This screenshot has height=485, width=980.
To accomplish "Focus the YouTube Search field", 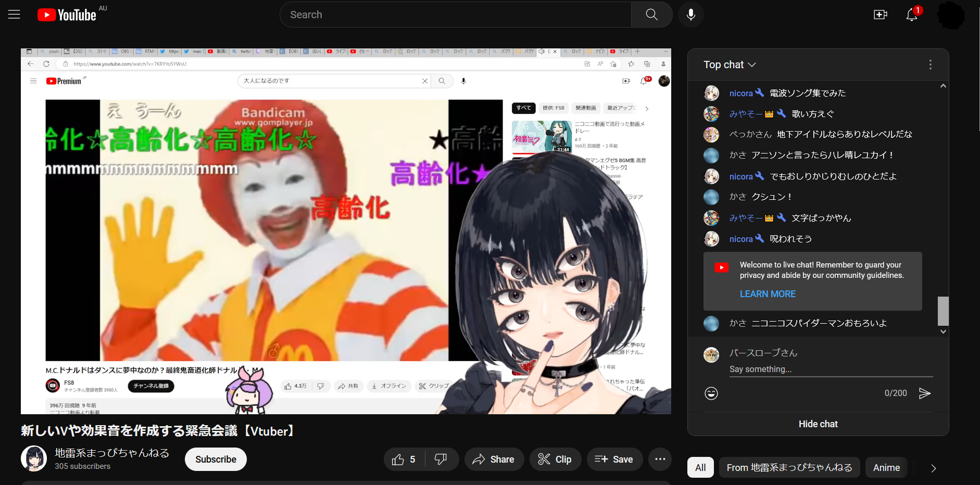I will click(456, 15).
